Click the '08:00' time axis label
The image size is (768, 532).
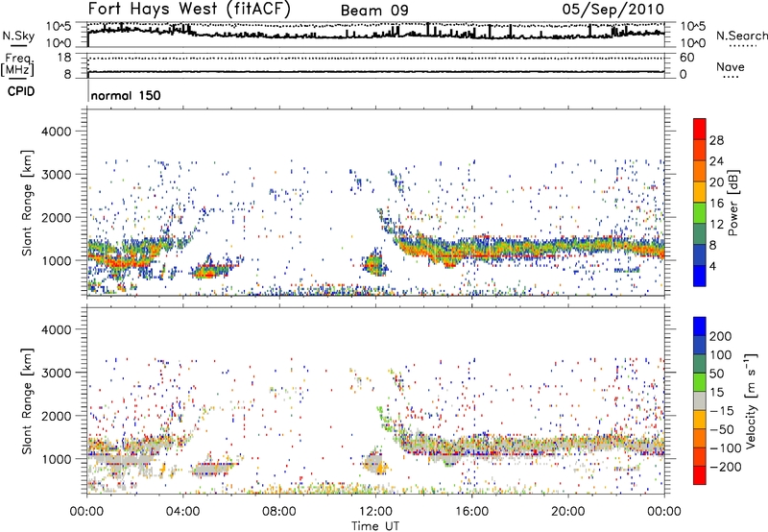pyautogui.click(x=279, y=512)
